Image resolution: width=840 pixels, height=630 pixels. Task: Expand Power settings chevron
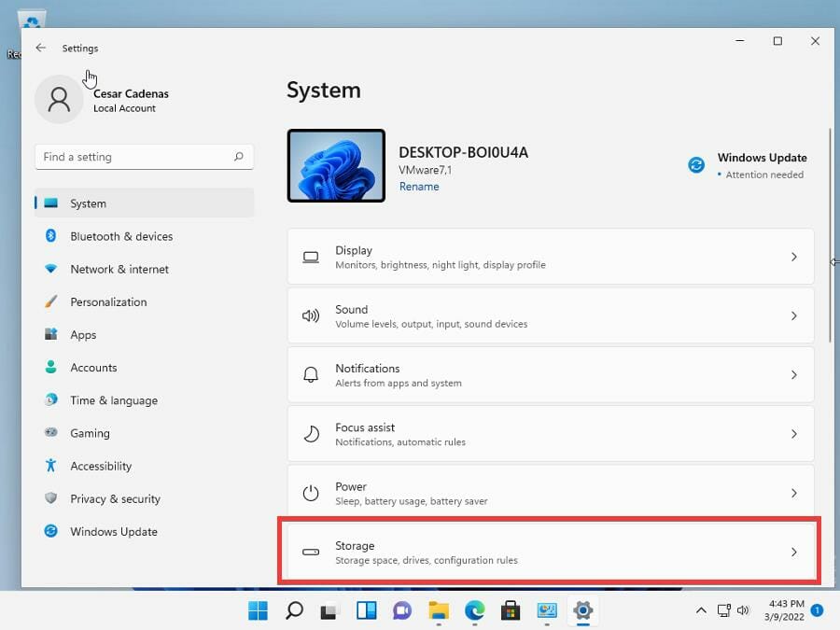[x=794, y=493]
